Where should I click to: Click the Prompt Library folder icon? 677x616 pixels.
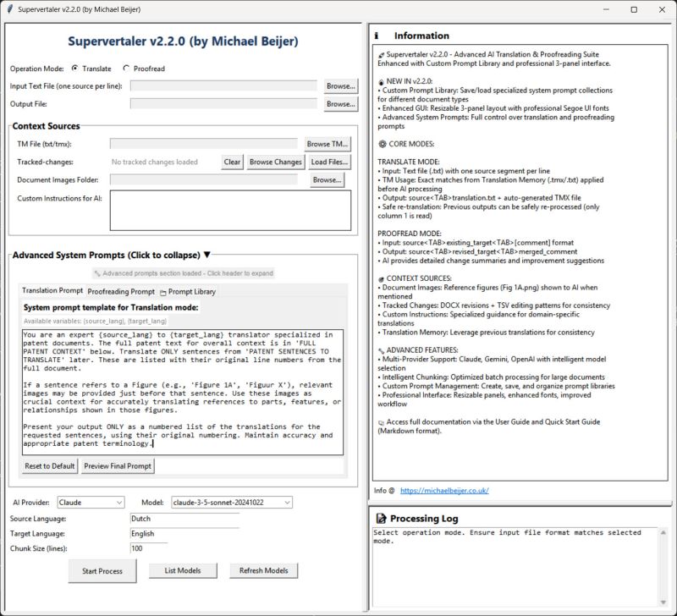tap(162, 293)
